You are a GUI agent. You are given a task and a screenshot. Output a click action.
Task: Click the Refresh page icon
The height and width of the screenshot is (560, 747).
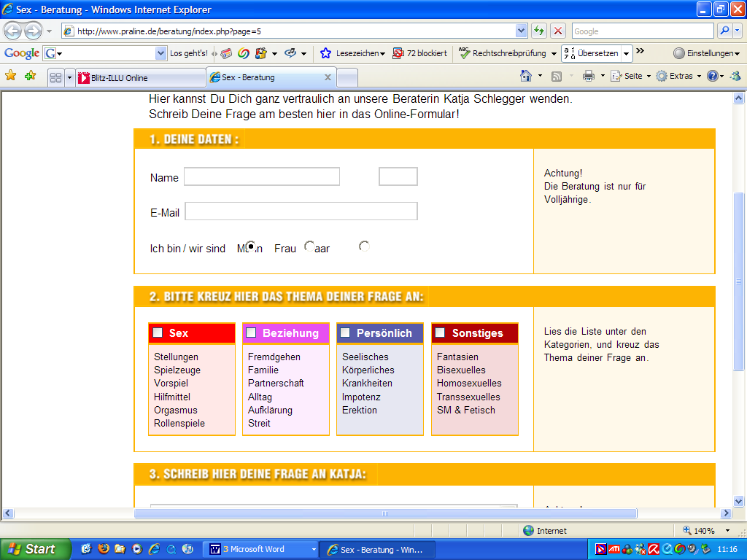tap(539, 31)
